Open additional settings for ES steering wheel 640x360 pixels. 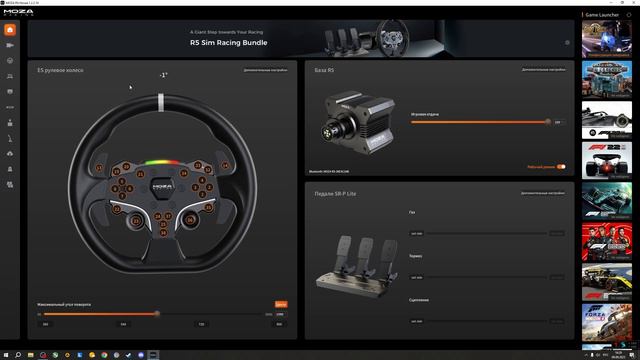265,70
